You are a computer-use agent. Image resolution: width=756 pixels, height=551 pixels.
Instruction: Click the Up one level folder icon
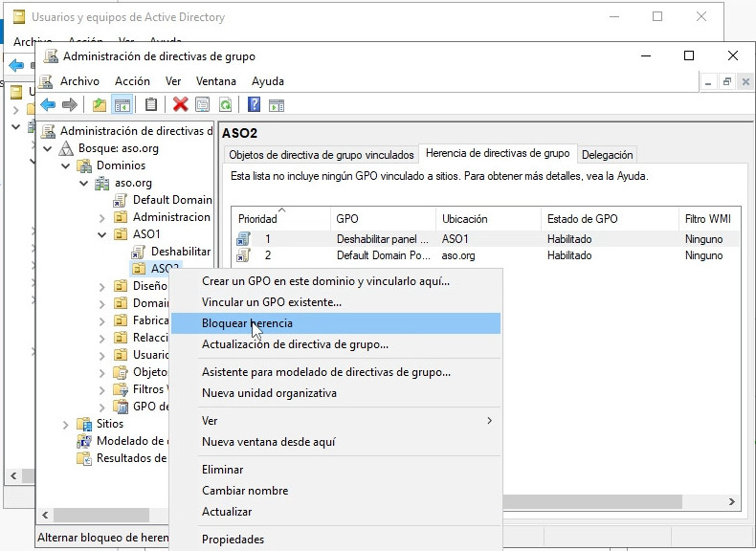click(100, 105)
